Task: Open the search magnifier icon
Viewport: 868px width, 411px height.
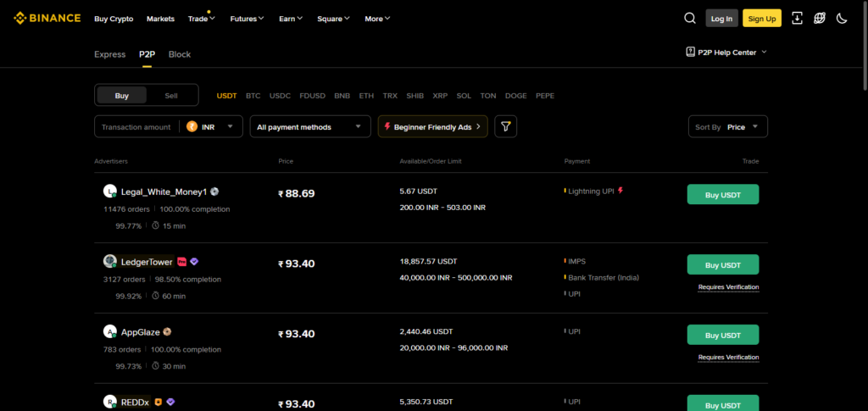Action: tap(690, 19)
